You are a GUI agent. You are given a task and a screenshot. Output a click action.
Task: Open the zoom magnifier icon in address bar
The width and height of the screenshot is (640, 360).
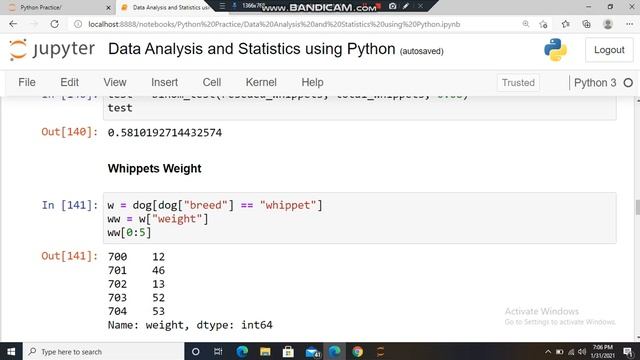[x=526, y=24]
